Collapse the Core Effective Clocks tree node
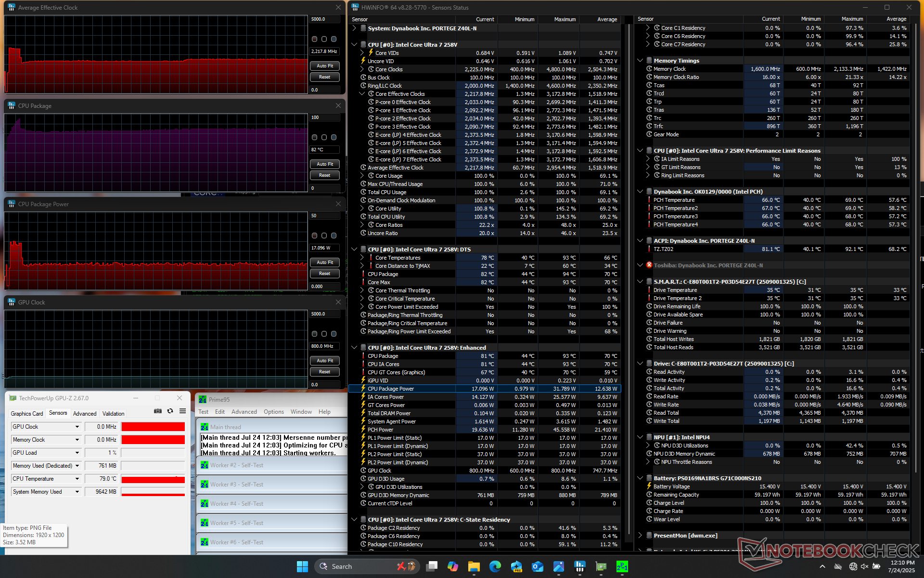 [x=362, y=94]
